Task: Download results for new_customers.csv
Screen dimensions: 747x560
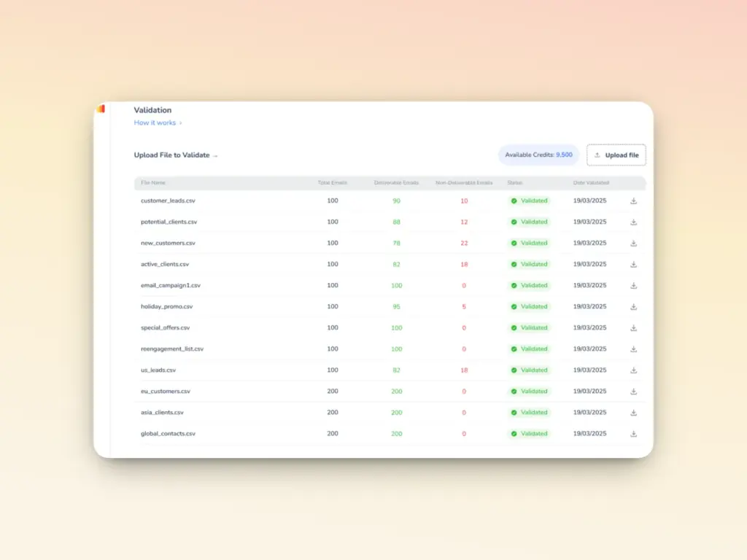Action: pyautogui.click(x=633, y=243)
